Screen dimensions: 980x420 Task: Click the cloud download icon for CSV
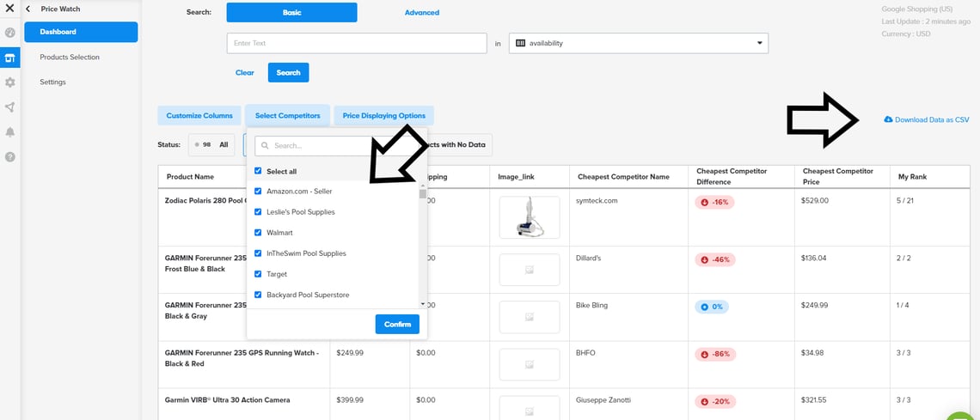(888, 119)
